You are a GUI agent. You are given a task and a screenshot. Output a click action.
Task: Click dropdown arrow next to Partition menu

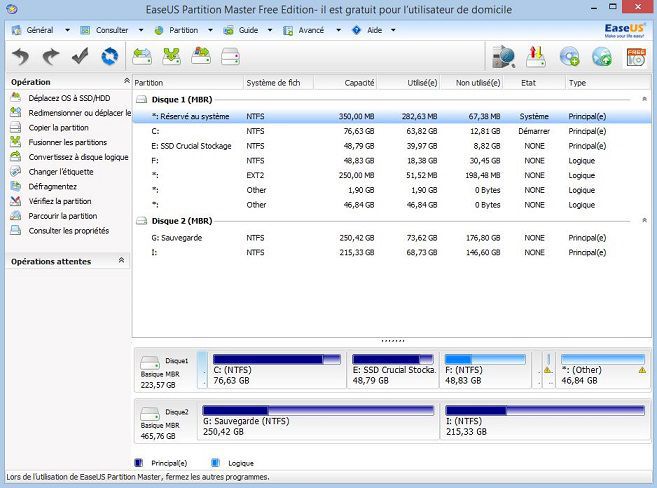point(210,30)
